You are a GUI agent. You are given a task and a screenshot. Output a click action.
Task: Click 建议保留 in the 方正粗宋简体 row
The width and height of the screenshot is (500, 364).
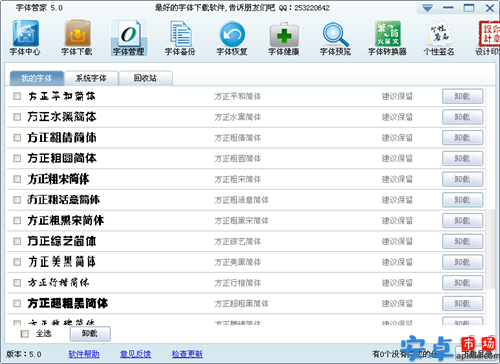(397, 179)
